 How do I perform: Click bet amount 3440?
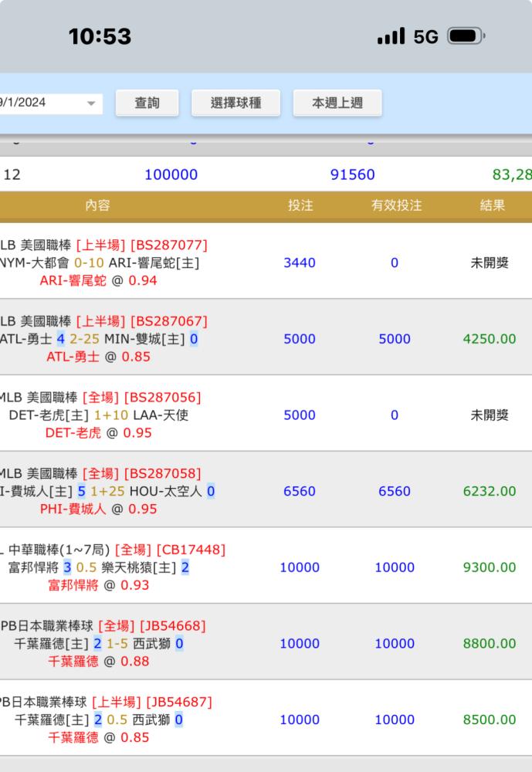click(300, 263)
